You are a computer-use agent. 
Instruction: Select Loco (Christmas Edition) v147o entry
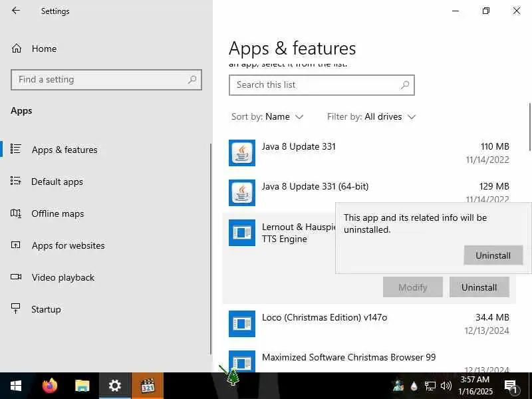click(x=369, y=324)
